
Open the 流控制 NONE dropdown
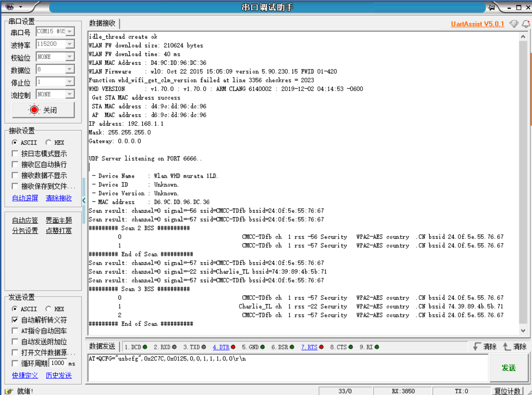(x=70, y=94)
